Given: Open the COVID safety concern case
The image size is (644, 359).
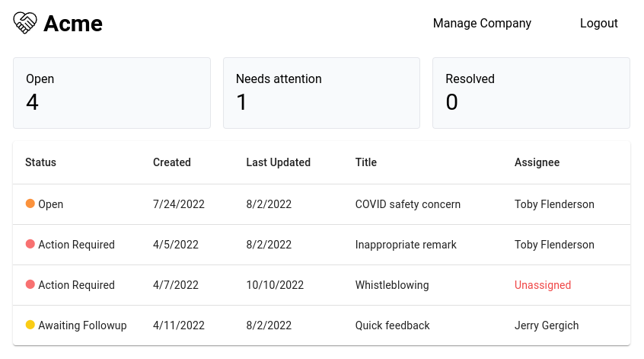Looking at the screenshot, I should coord(407,204).
